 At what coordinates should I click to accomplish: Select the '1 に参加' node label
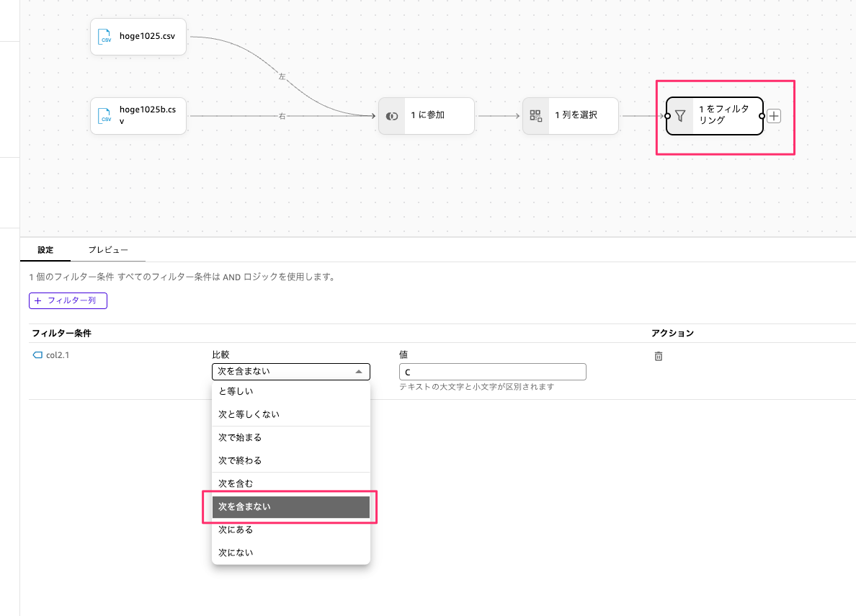(x=428, y=115)
